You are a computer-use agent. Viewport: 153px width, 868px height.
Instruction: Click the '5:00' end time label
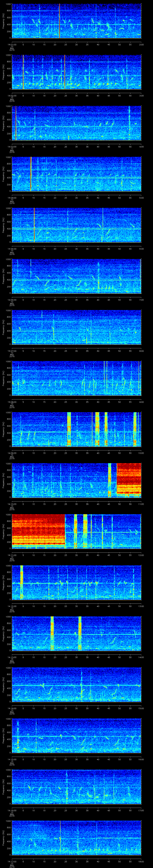pos(141,197)
